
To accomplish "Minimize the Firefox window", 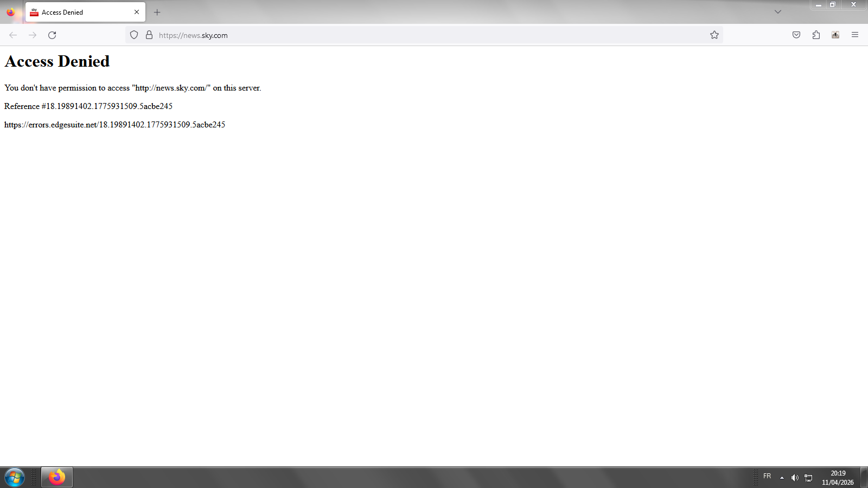I will click(819, 5).
